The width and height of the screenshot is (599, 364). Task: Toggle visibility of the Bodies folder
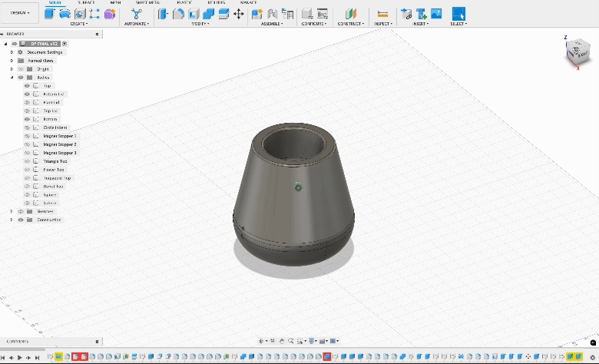pyautogui.click(x=21, y=77)
